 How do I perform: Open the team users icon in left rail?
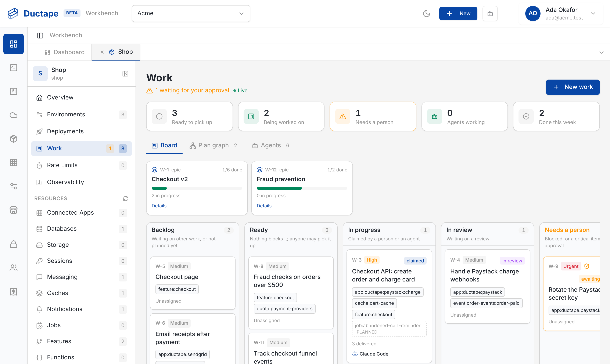coord(14,268)
